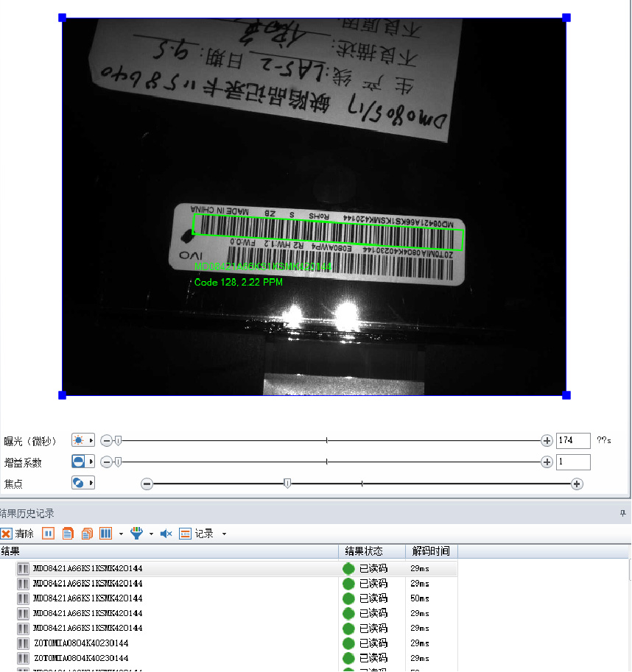632x672 pixels.
Task: Click the exposure value field showing 174
Action: click(573, 441)
